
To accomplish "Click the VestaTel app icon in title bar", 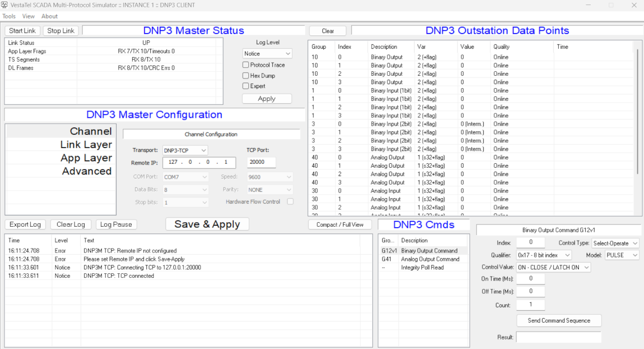I will tap(4, 5).
